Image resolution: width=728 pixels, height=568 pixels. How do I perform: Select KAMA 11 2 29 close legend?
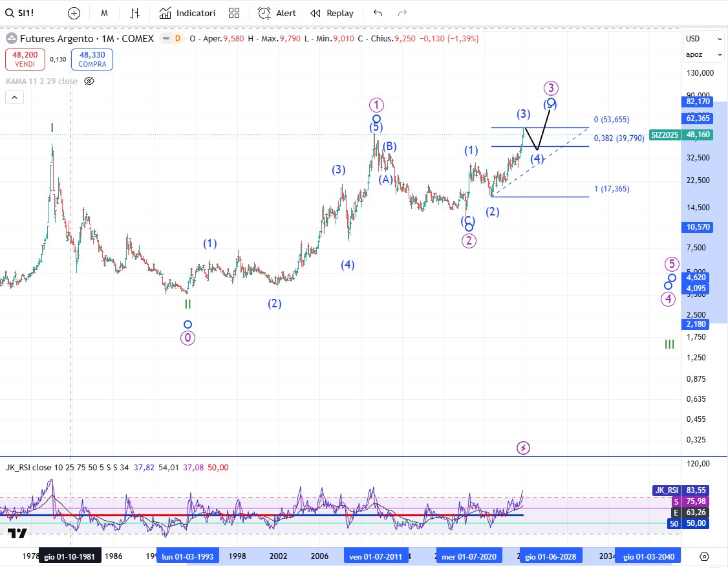point(41,82)
